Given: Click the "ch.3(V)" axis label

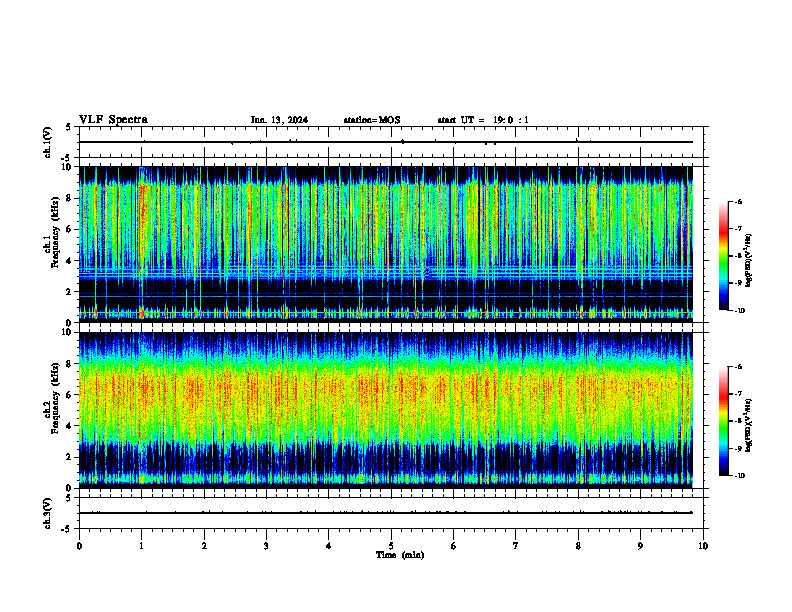Looking at the screenshot, I should (47, 513).
